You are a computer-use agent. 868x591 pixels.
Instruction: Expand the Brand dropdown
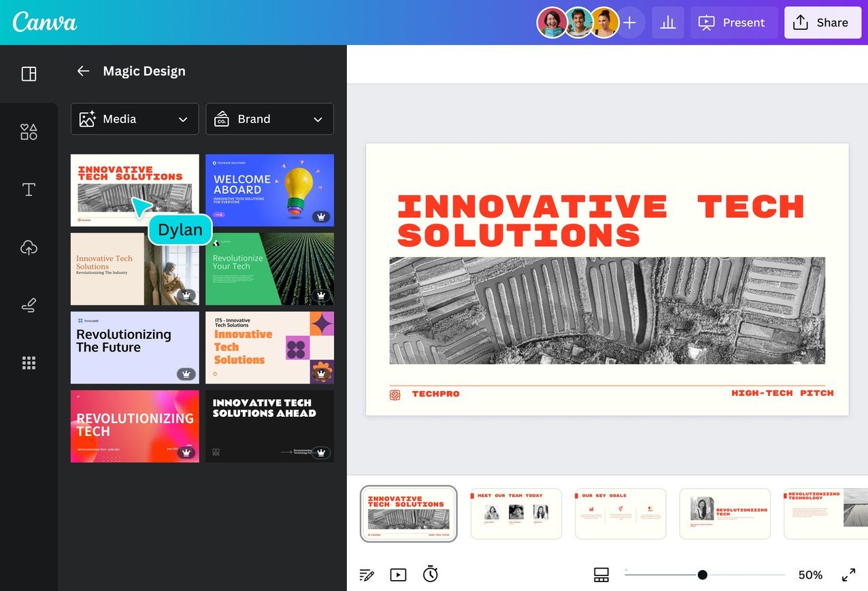[x=269, y=119]
